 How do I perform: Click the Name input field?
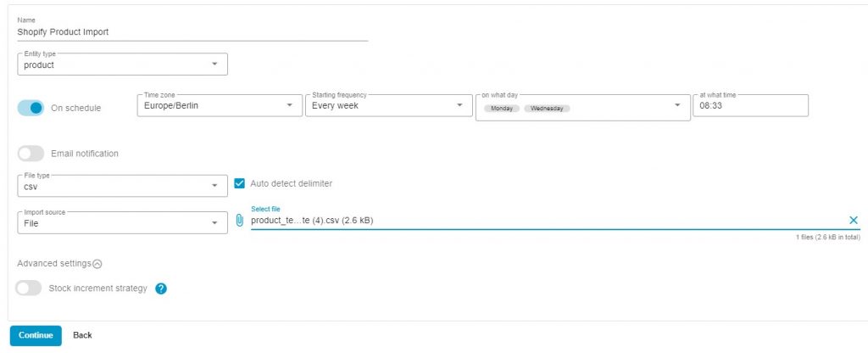[x=192, y=32]
